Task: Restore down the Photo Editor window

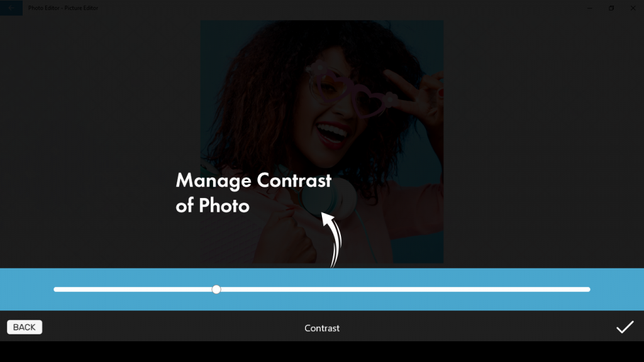Action: click(611, 8)
